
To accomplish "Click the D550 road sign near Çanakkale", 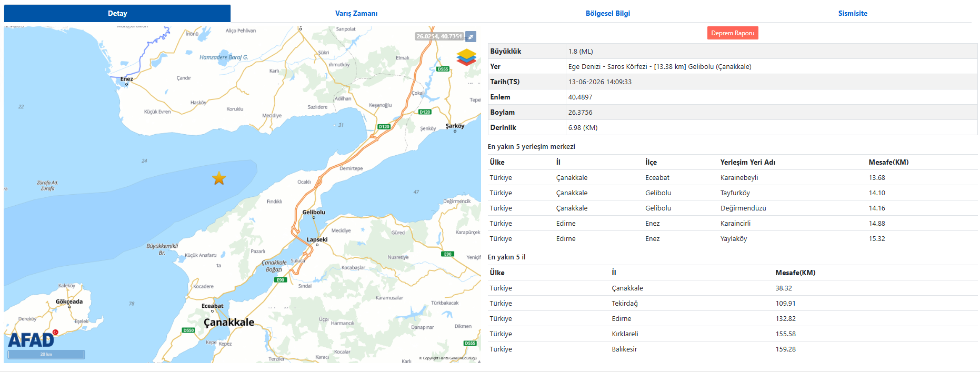I will (x=188, y=330).
